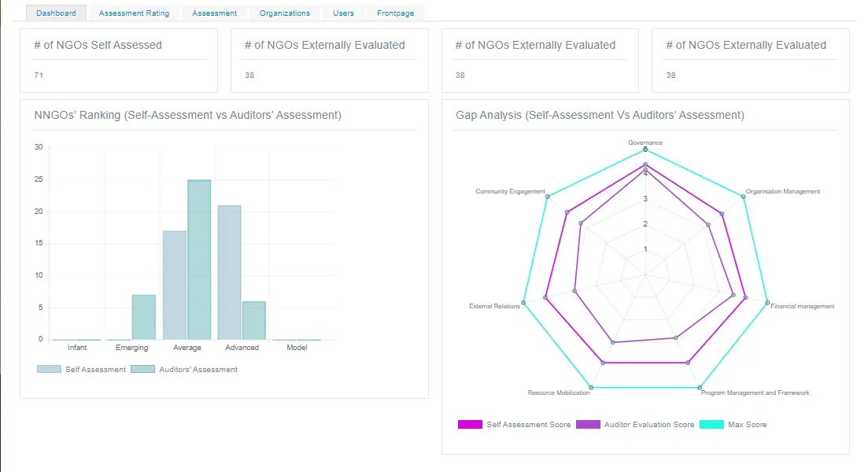Click the Advanced axis label
868x472 pixels.
coord(242,348)
